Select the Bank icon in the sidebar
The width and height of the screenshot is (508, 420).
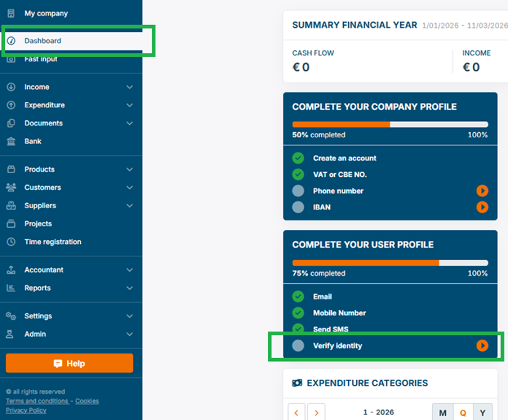pyautogui.click(x=12, y=141)
